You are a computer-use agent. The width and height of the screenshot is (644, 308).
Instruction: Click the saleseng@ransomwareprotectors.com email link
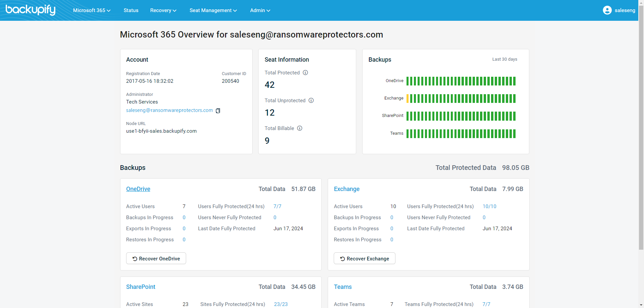point(169,110)
